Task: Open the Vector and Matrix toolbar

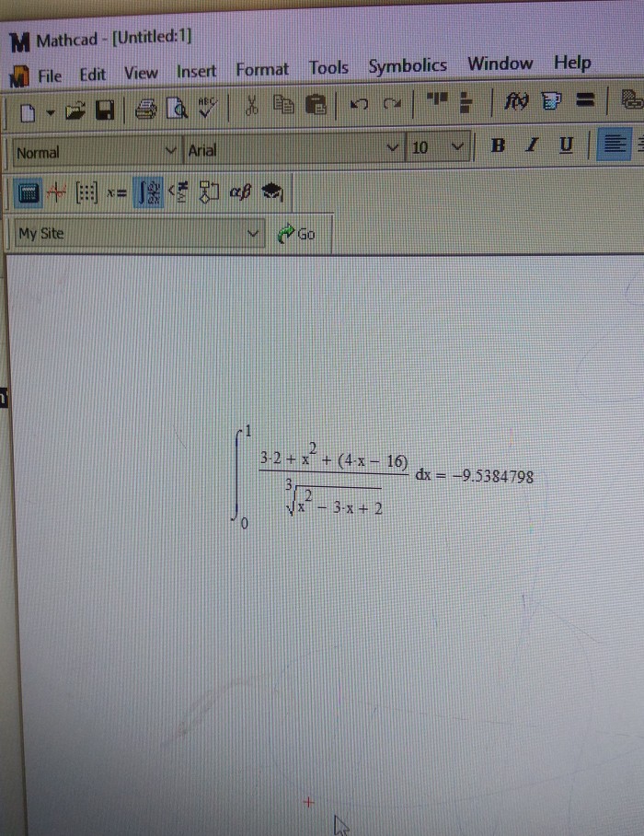Action: click(86, 193)
